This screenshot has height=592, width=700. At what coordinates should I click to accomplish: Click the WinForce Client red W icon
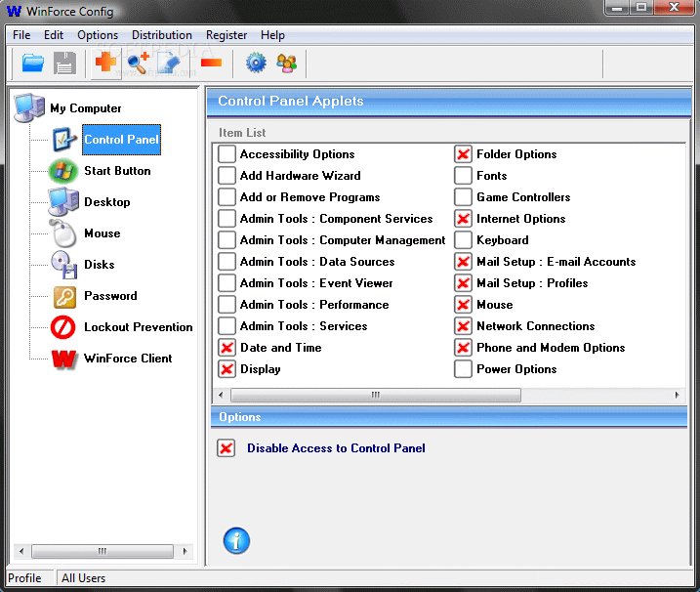pyautogui.click(x=63, y=359)
